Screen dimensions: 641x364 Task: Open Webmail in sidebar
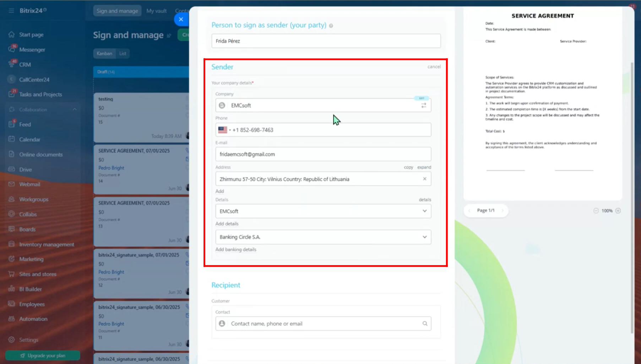pos(29,184)
